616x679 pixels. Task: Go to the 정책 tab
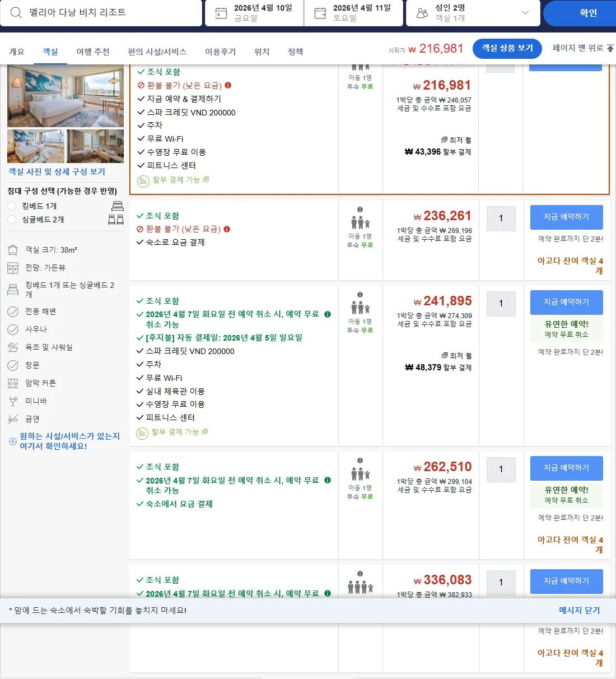[x=296, y=52]
